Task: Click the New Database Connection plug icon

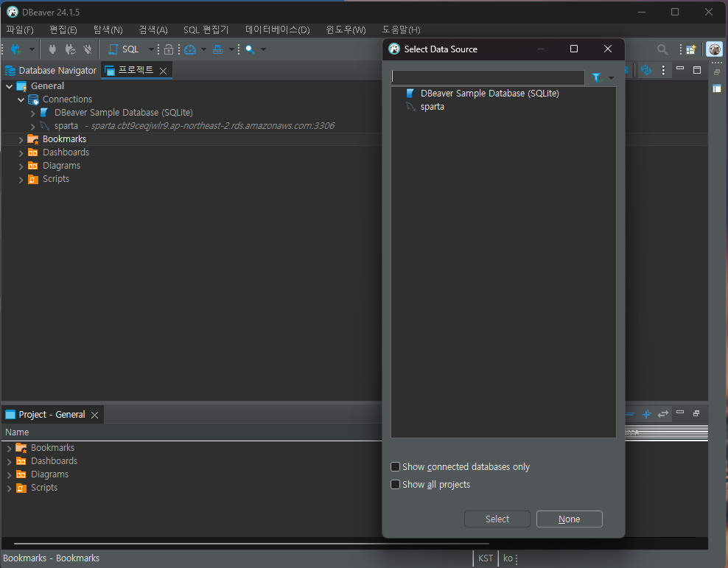Action: tap(15, 49)
